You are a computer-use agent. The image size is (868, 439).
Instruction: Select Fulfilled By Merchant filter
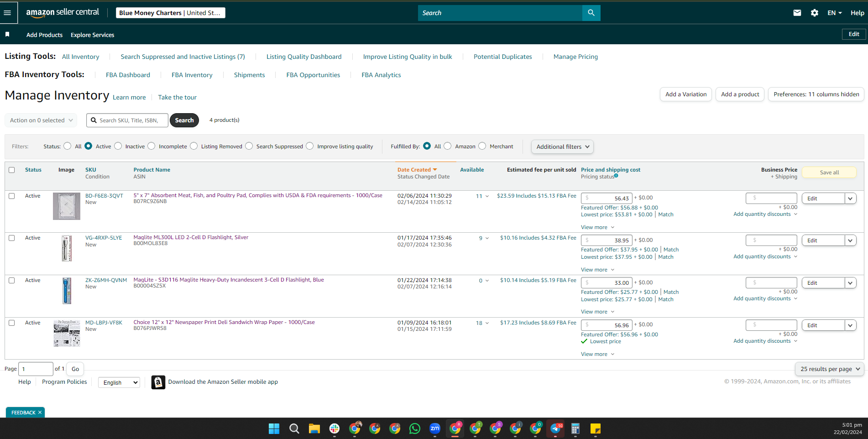[x=482, y=146]
